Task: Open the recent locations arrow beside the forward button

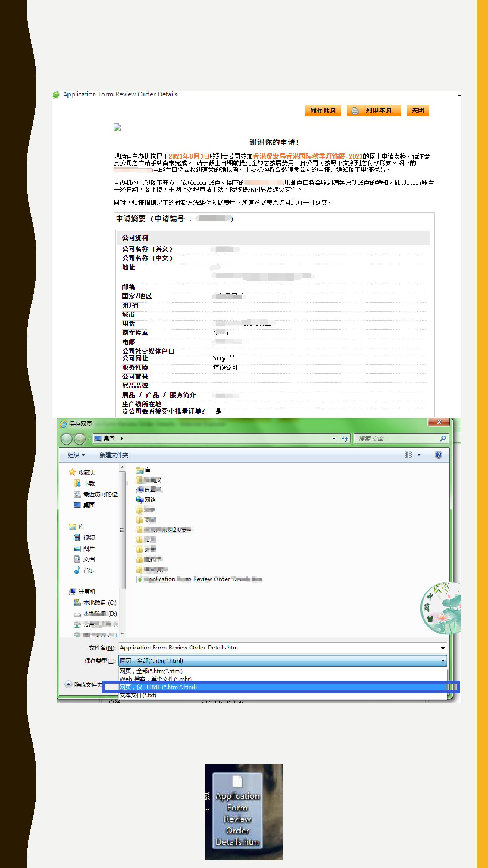Action: [89, 439]
